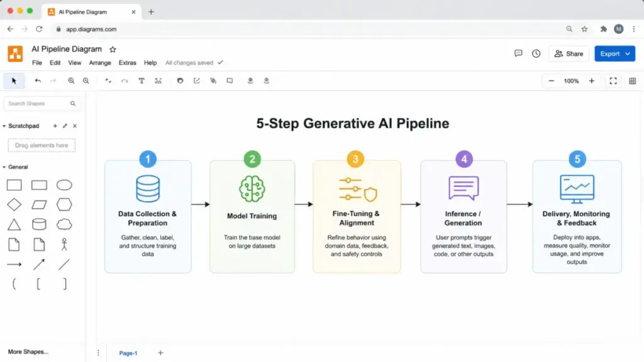
Task: Open the comments panel icon
Action: (x=518, y=53)
